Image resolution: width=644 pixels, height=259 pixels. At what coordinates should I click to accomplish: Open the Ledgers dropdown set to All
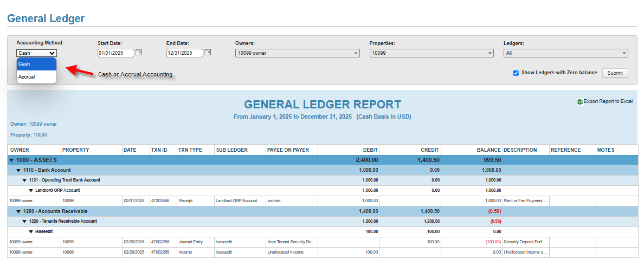point(565,53)
